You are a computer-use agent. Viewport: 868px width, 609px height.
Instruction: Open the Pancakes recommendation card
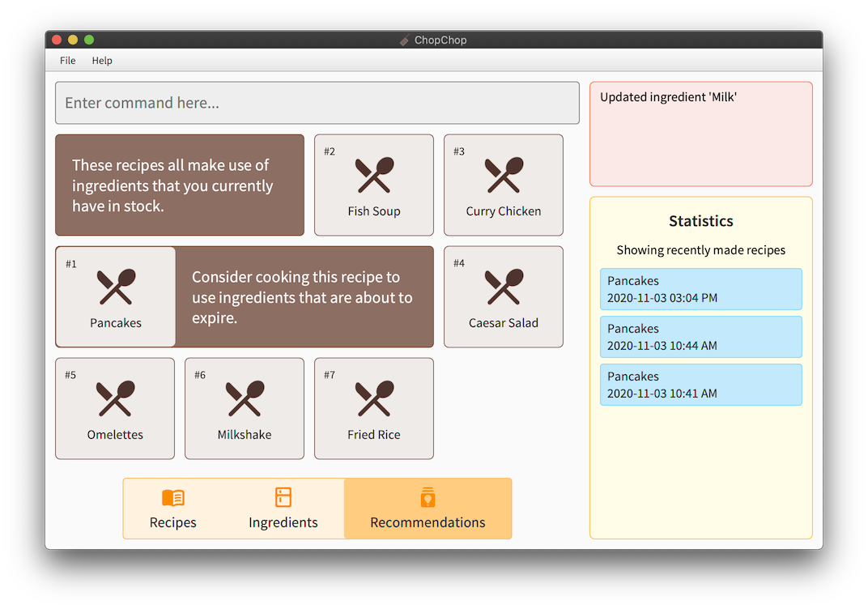pyautogui.click(x=116, y=296)
